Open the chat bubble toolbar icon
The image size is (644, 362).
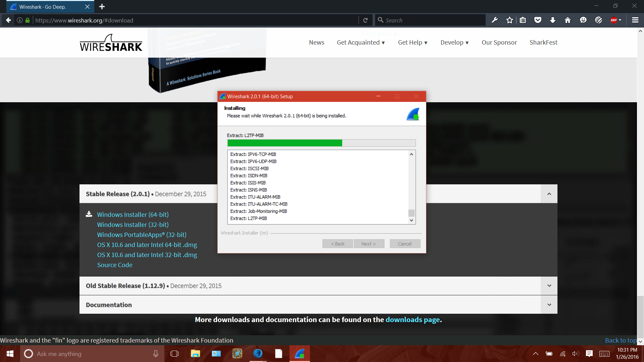583,20
